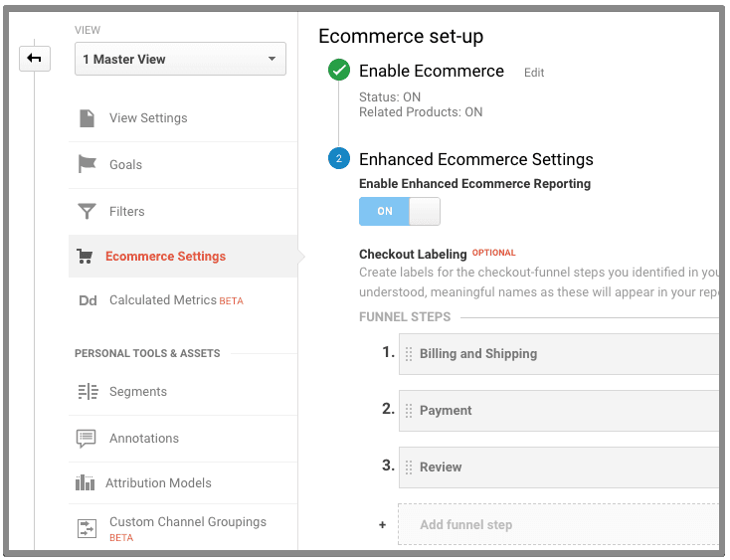Viewport: 730px width, 560px height.
Task: Select the Billing and Shipping funnel step
Action: [559, 354]
